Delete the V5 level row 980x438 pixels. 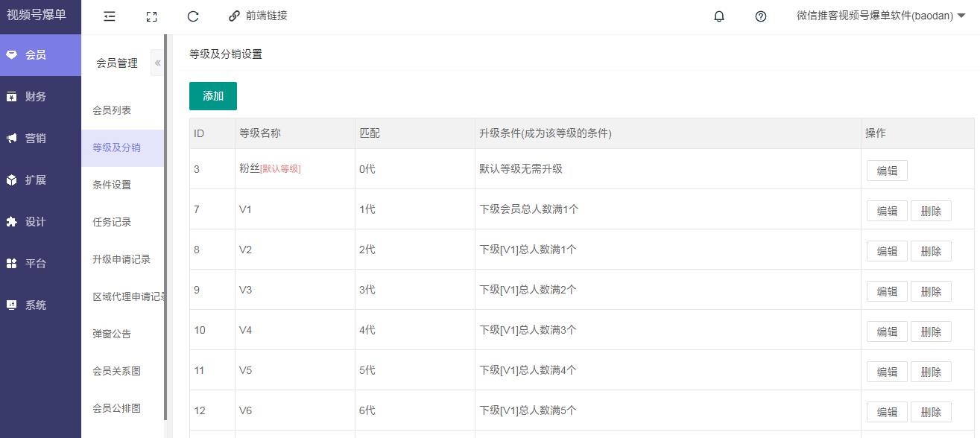tap(931, 372)
